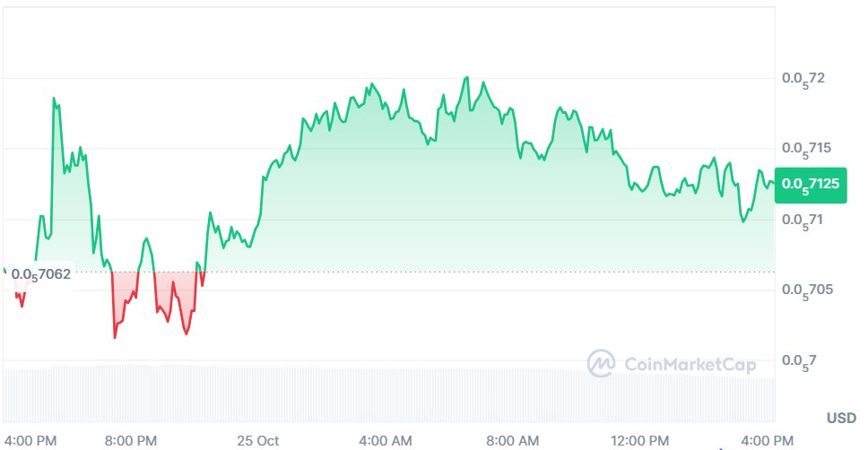Click the green shaded area under price line
The height and width of the screenshot is (450, 868).
point(448,206)
